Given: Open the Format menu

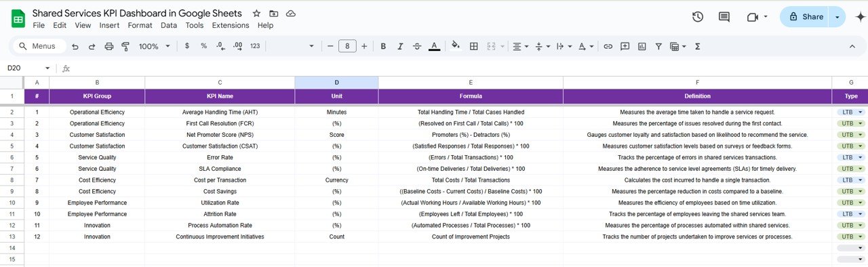Looking at the screenshot, I should click(x=140, y=25).
